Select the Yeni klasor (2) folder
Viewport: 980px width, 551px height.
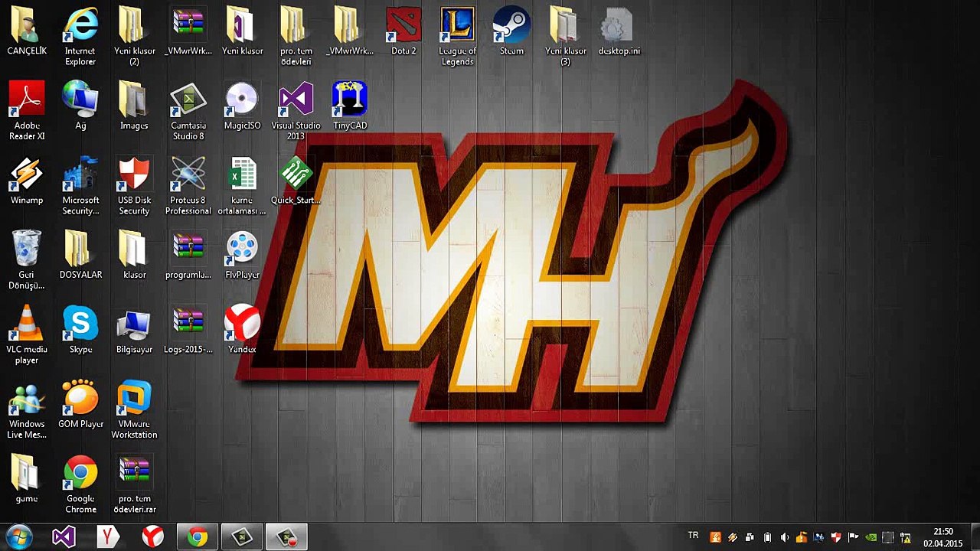click(x=134, y=37)
